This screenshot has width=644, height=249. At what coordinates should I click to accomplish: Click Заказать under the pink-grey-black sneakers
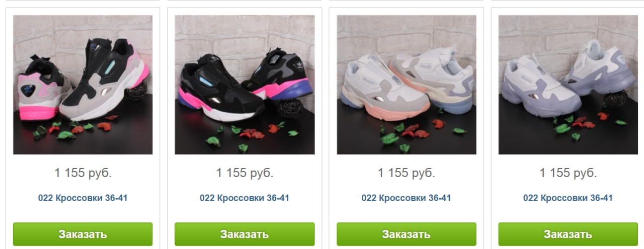pos(83,234)
